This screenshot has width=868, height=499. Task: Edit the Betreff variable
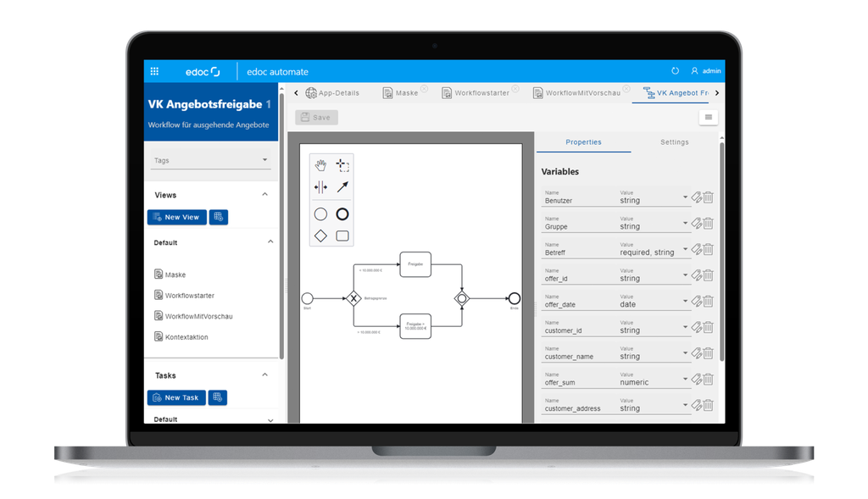click(697, 249)
